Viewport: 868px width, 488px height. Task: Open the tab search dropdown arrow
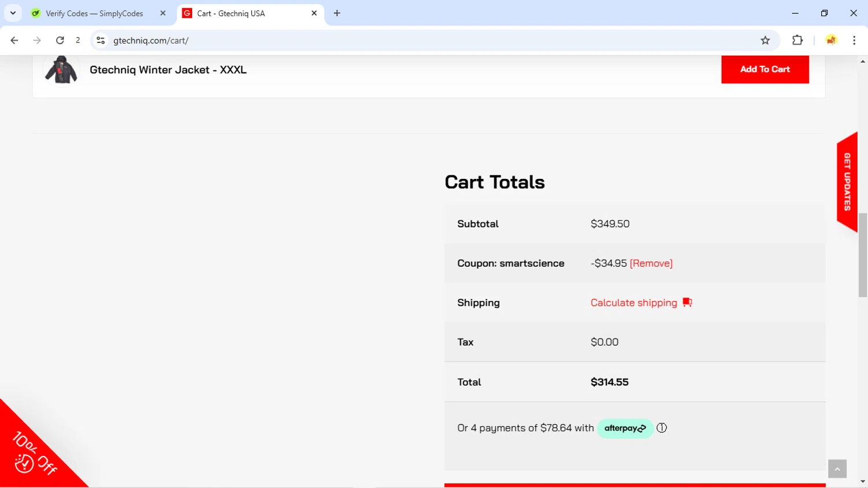(x=13, y=13)
